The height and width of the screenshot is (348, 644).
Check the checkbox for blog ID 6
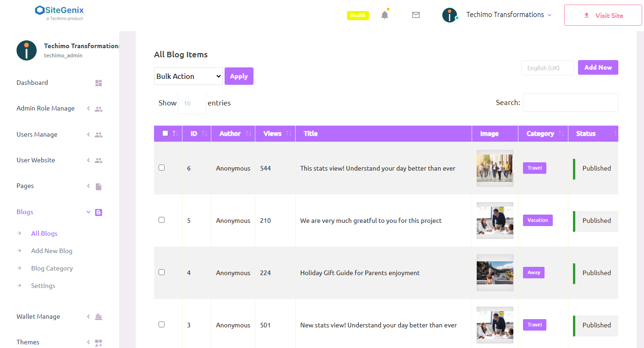point(161,167)
